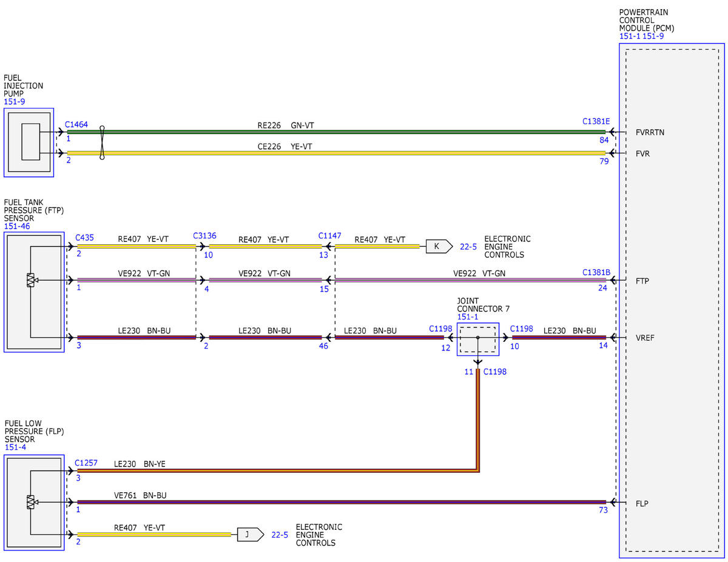Click the J off-page reference arrow symbol
This screenshot has height=562, width=728.
tap(251, 534)
